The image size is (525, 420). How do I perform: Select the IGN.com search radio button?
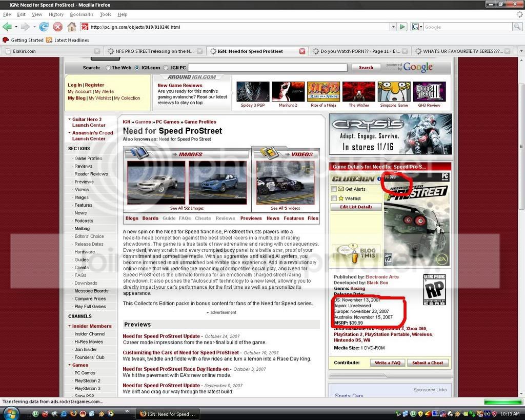pyautogui.click(x=137, y=68)
